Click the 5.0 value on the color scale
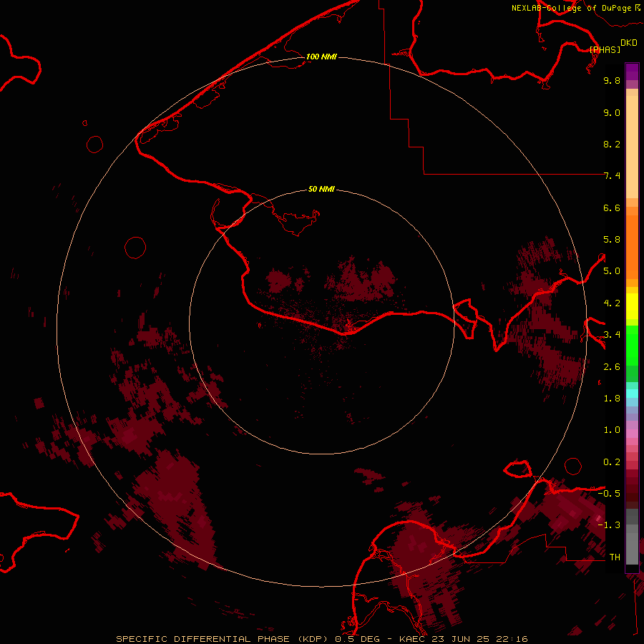 (x=612, y=271)
